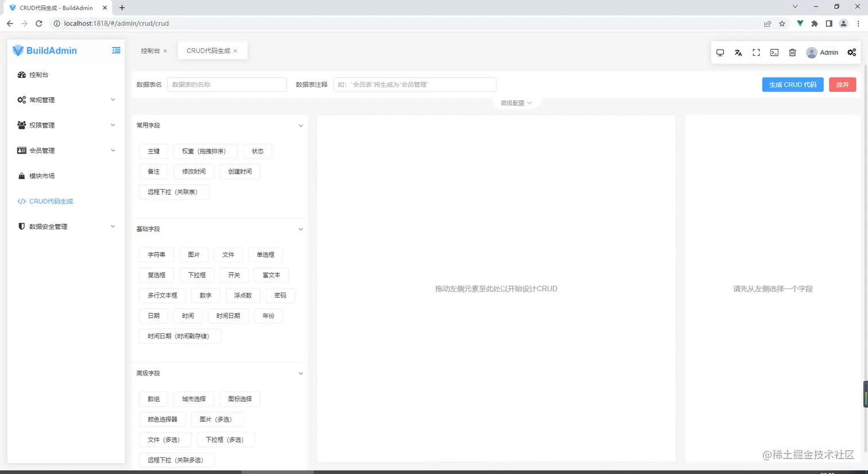This screenshot has height=474, width=868.
Task: Open Chrome three-dot menu
Action: pos(858,24)
